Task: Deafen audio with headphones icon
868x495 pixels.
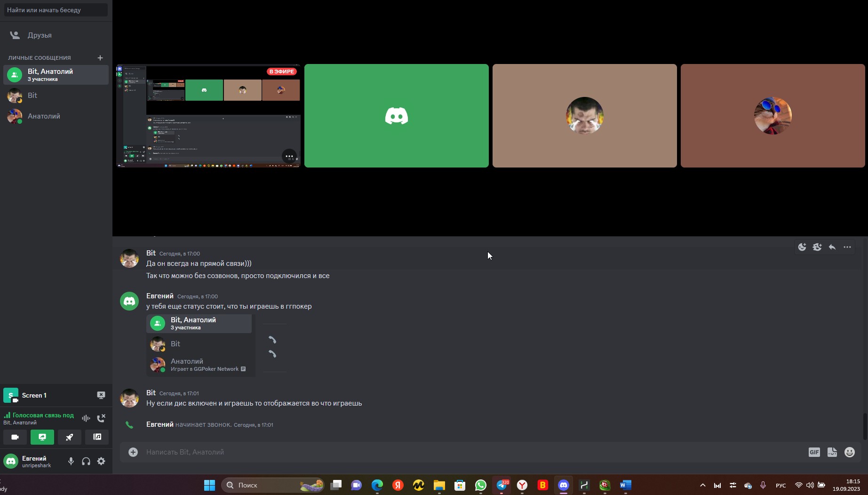Action: tap(86, 461)
